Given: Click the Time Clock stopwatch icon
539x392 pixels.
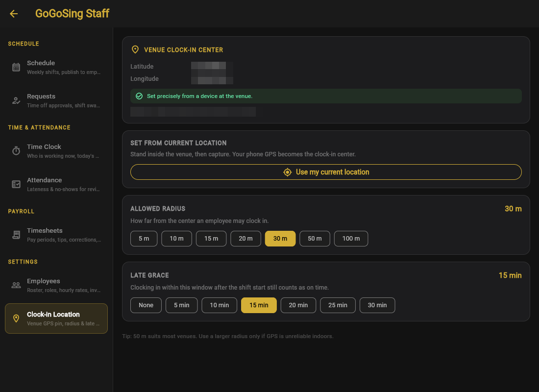Looking at the screenshot, I should (x=16, y=150).
